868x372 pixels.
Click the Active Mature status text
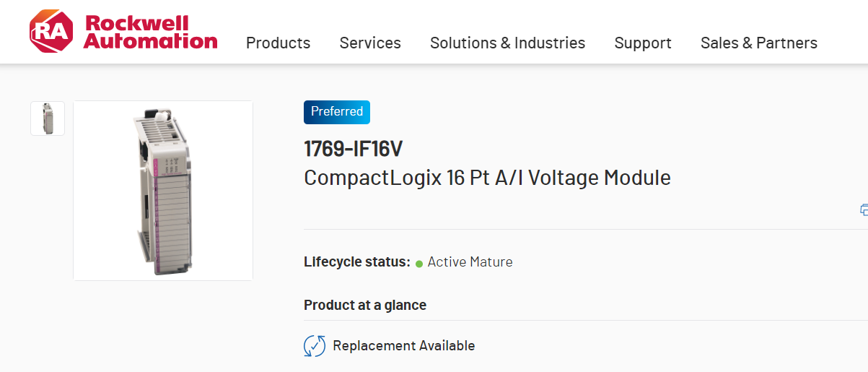click(x=470, y=262)
